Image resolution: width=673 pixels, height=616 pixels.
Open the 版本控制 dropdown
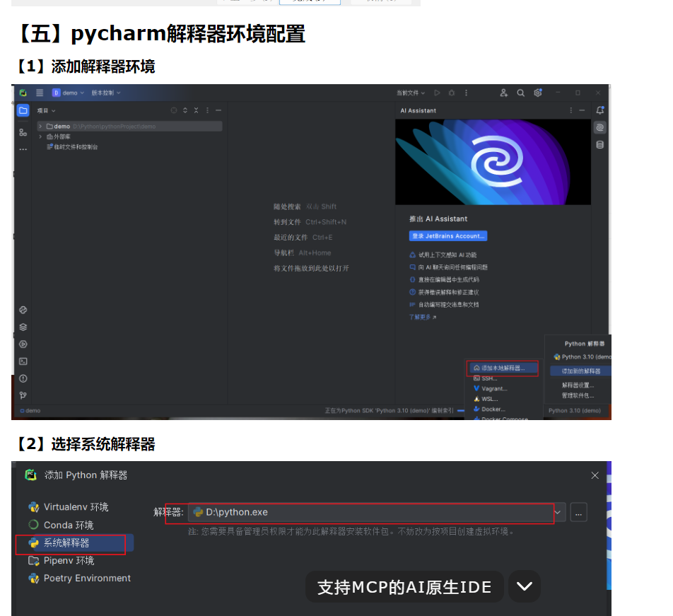coord(106,93)
